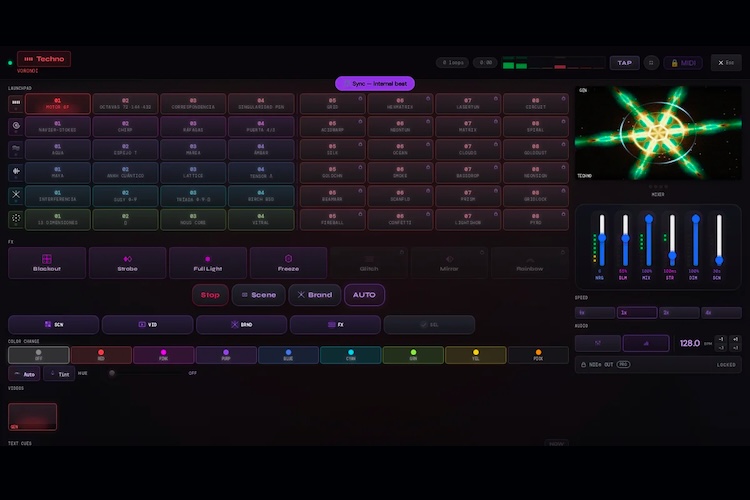Select the spiral row icon beside NAVIER-STOKES
This screenshot has height=500, width=750.
(16, 126)
